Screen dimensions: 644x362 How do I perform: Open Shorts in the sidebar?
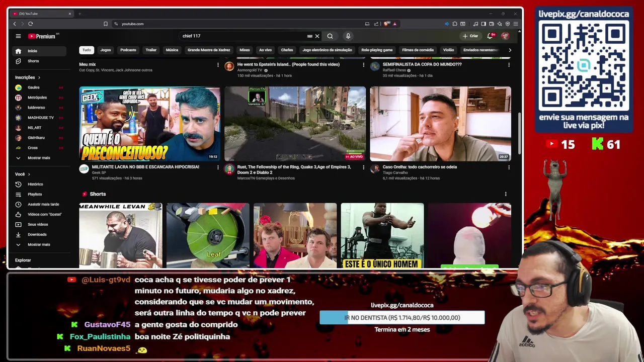coord(39,61)
